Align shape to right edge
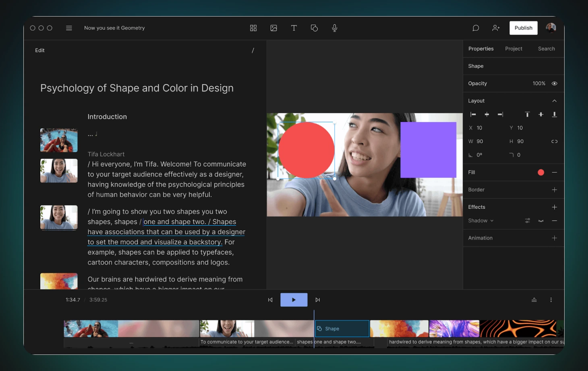The image size is (588, 371). pyautogui.click(x=500, y=115)
